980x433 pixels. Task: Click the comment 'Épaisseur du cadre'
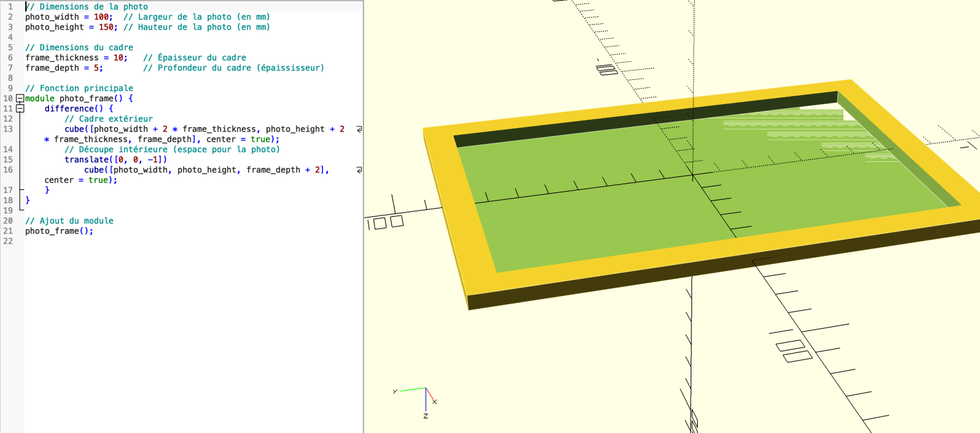tap(195, 58)
